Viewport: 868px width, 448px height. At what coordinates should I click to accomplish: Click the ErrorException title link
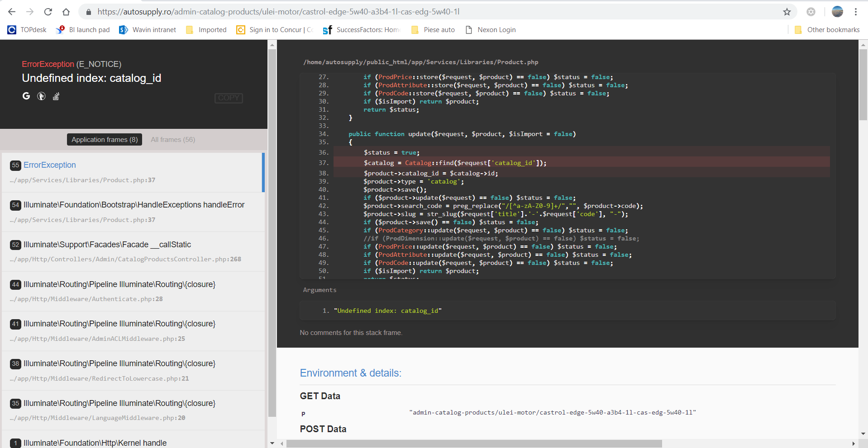tap(48, 64)
